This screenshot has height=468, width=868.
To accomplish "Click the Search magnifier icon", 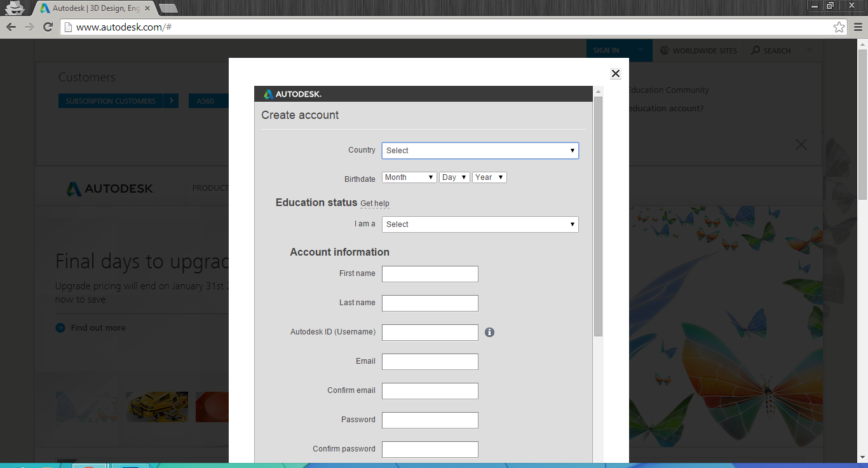I will (x=756, y=50).
